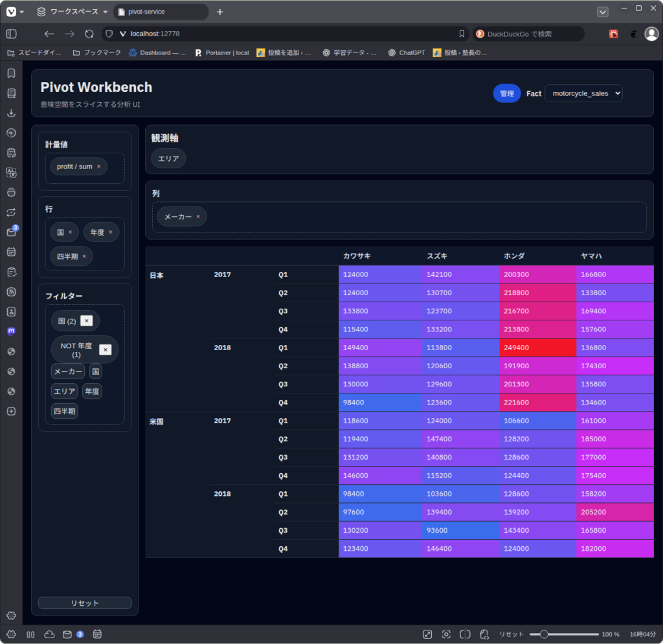663x644 pixels.
Task: Bookmark this page from the address bar
Action: pyautogui.click(x=462, y=34)
